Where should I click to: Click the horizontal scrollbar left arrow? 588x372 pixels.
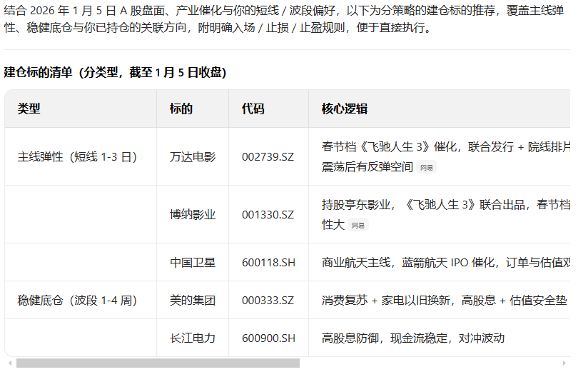(x=10, y=363)
